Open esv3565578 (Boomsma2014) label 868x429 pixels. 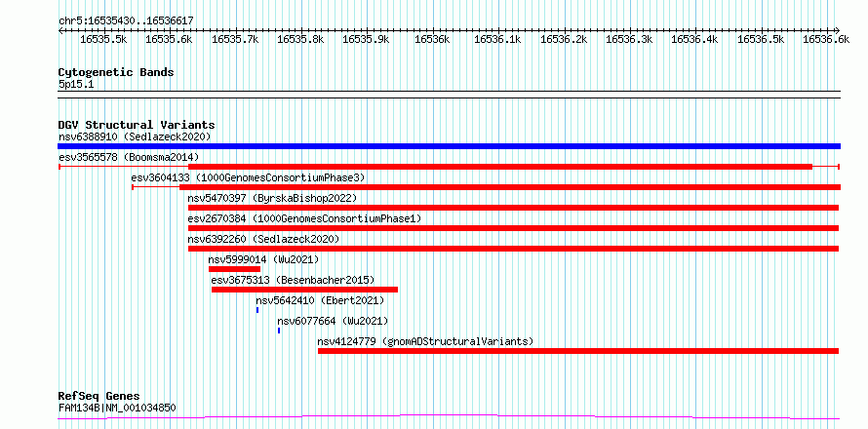pos(129,157)
